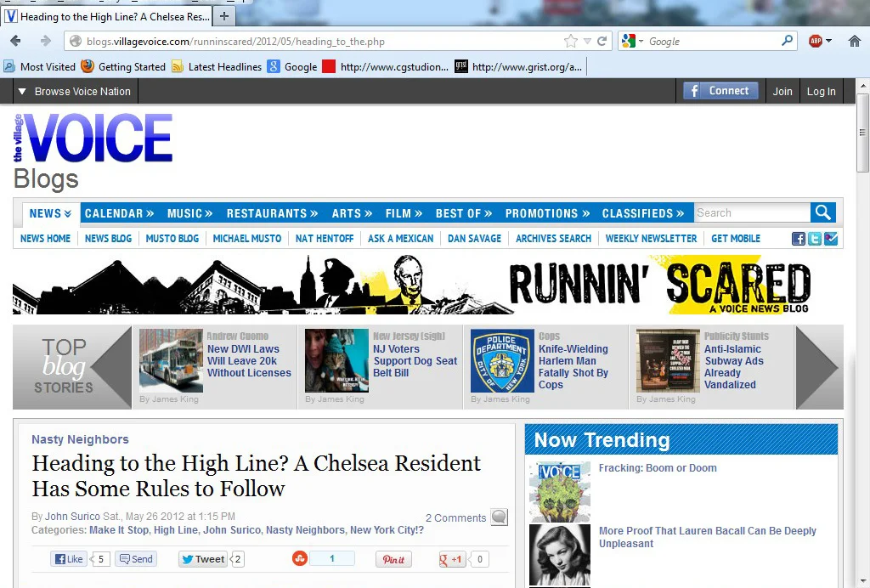Open the bus thumbnail for New DWI Laws
Image resolution: width=870 pixels, height=588 pixels.
click(171, 360)
